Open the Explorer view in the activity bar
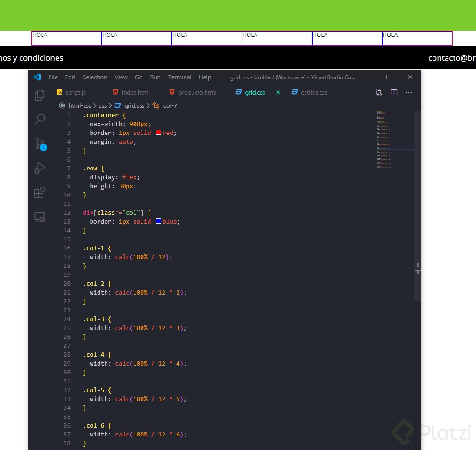476x450 pixels. [39, 95]
